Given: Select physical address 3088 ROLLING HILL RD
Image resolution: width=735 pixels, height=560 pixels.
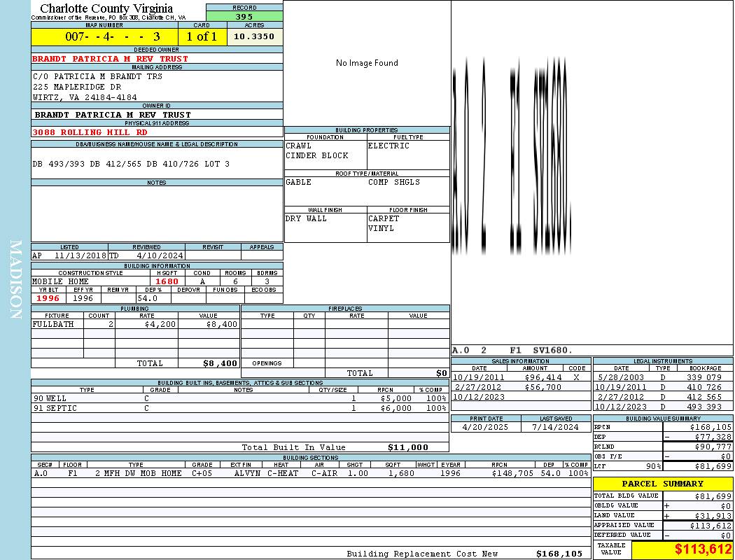Looking at the screenshot, I should click(x=90, y=132).
